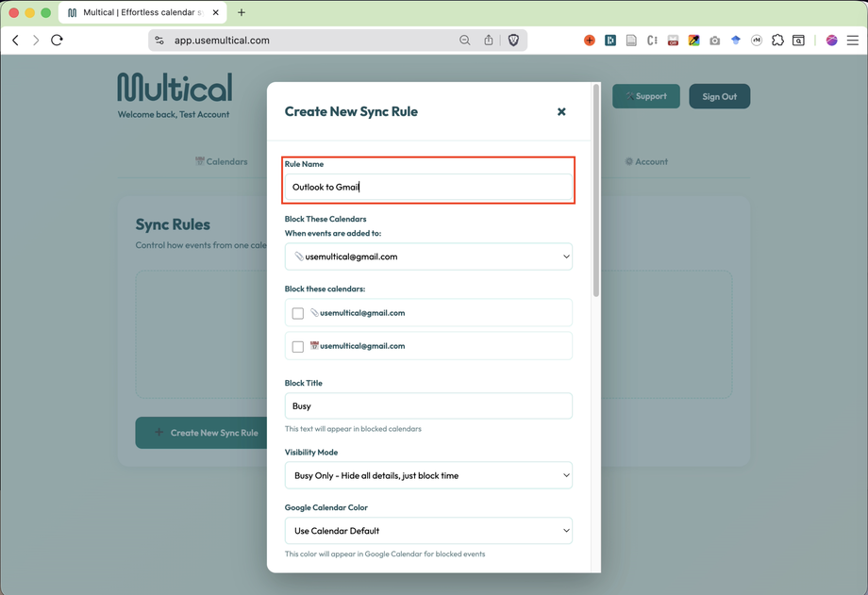This screenshot has width=868, height=595.
Task: Open the Google Calendar Color dropdown
Action: click(428, 531)
